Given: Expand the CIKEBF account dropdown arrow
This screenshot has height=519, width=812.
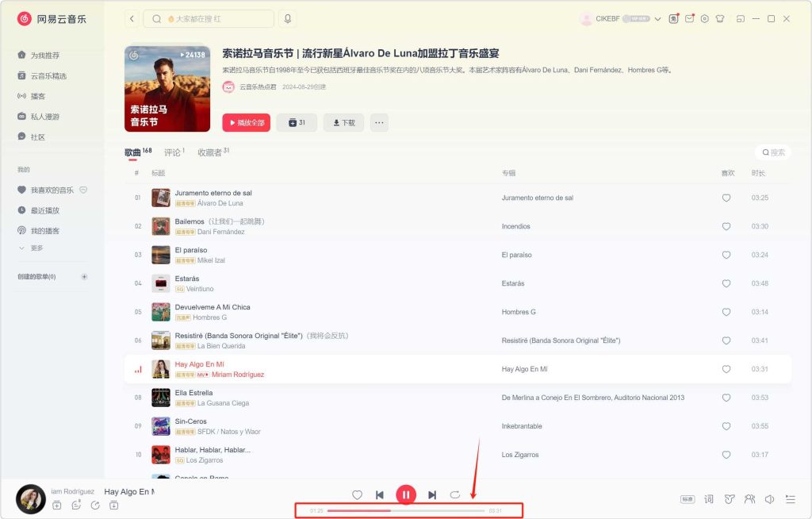Looking at the screenshot, I should (x=657, y=19).
